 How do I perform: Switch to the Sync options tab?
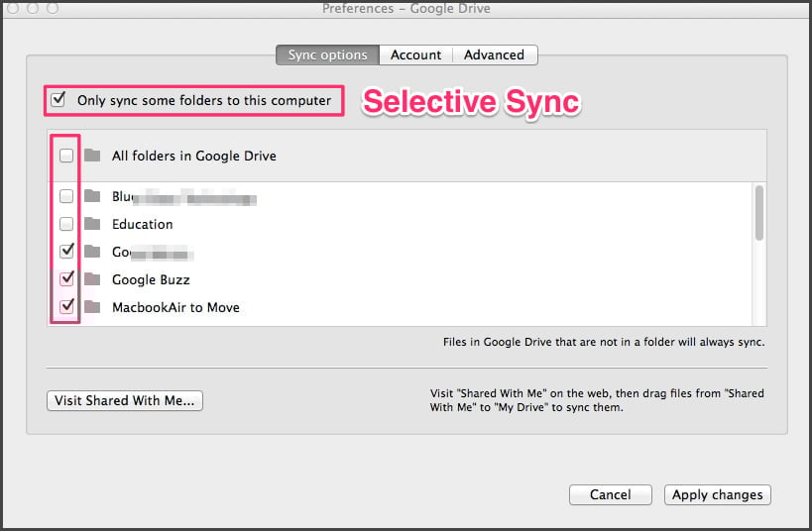pyautogui.click(x=327, y=54)
